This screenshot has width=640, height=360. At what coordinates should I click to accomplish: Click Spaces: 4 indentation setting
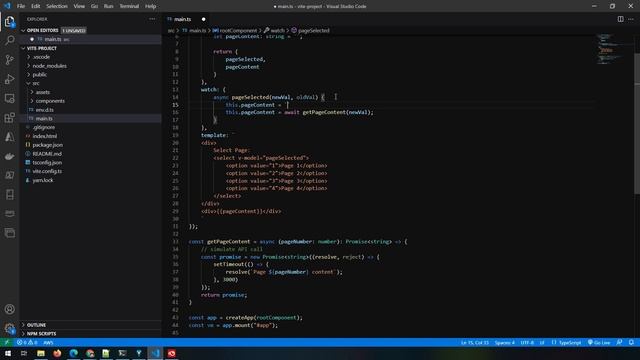tap(505, 342)
